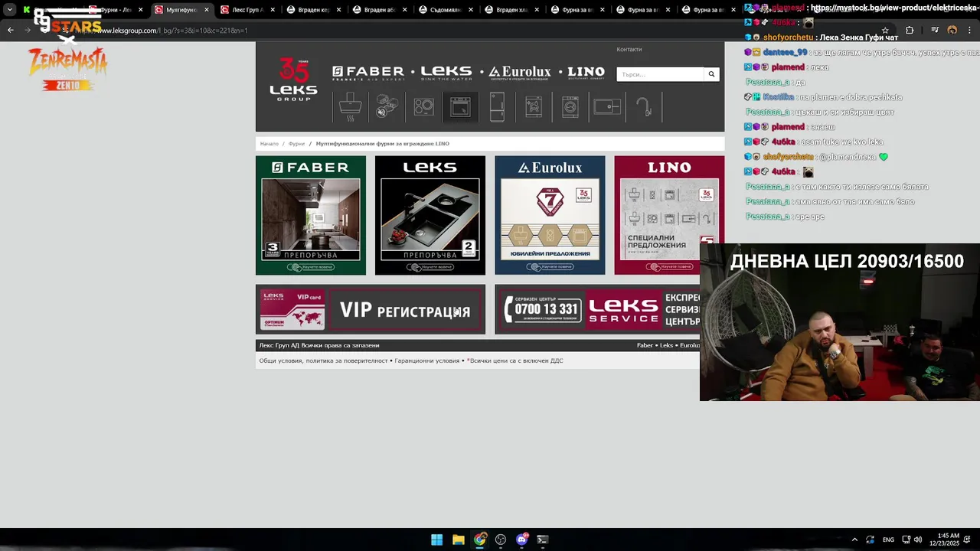Click the search magnifier button
This screenshot has width=980, height=551.
[x=711, y=74]
